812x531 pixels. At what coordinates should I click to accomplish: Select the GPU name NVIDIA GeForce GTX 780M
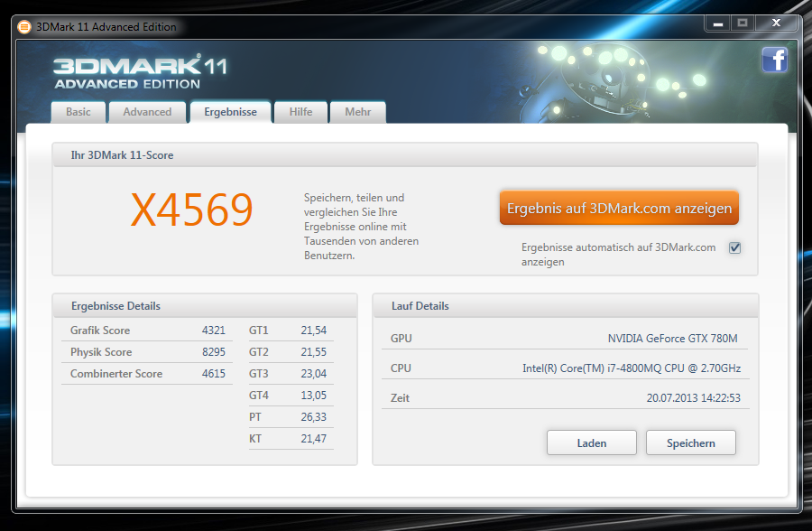point(672,339)
